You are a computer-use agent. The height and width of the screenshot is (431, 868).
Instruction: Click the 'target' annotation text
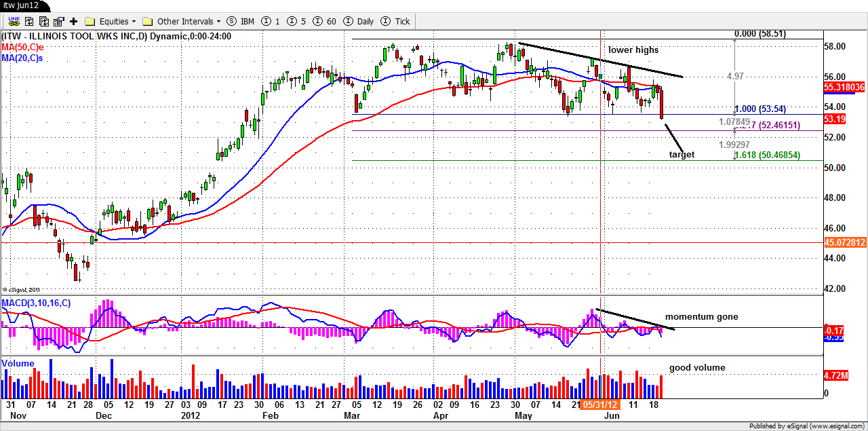(682, 155)
